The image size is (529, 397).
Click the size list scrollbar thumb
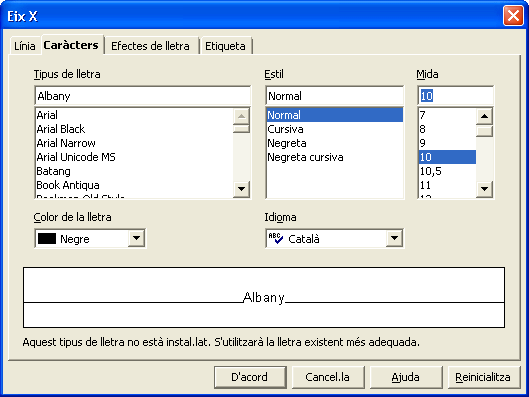(484, 131)
